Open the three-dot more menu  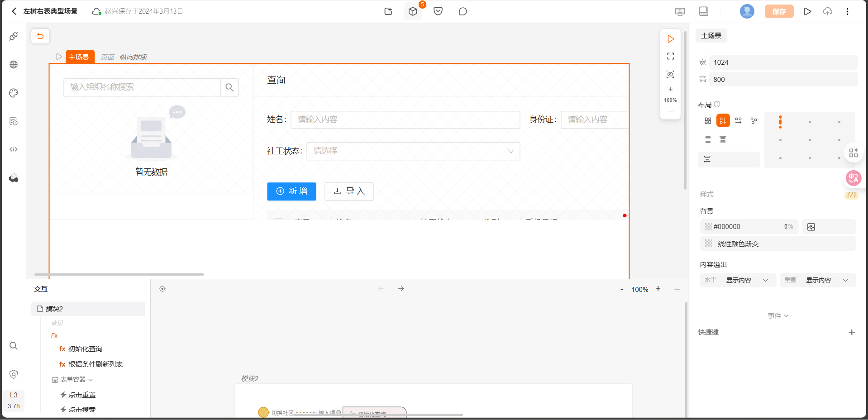pyautogui.click(x=848, y=11)
